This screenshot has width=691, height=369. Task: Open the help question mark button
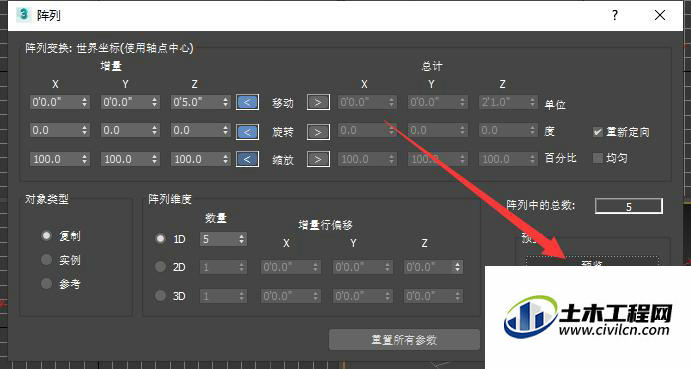point(615,15)
